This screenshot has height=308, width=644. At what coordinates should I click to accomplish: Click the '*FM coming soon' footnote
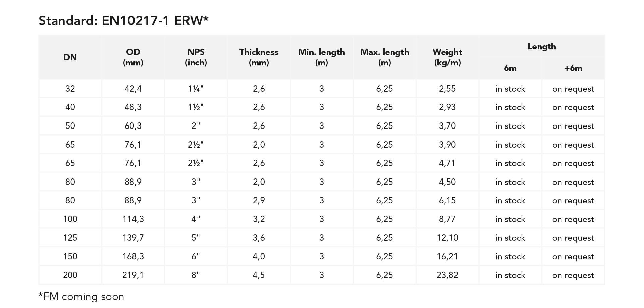(82, 297)
